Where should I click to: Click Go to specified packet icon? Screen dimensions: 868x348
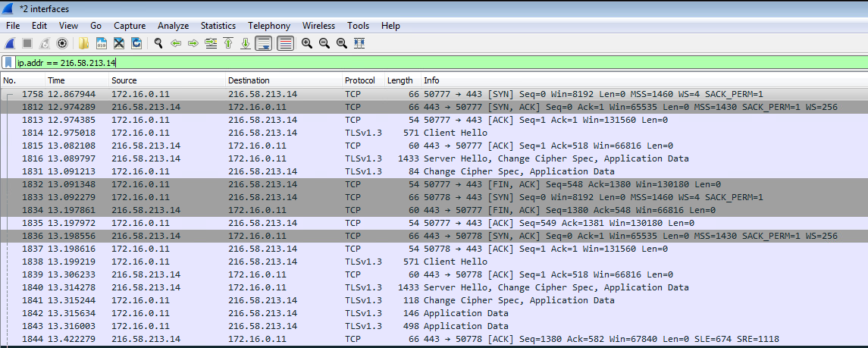[211, 43]
